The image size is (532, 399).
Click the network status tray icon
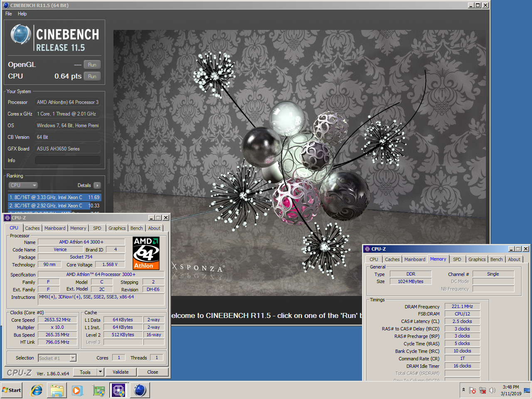pyautogui.click(x=483, y=390)
